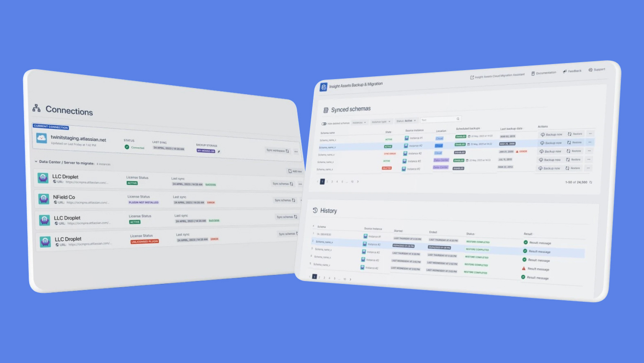
Task: Click the pencil icon beside MY-MONGO-DB storage
Action: click(218, 151)
